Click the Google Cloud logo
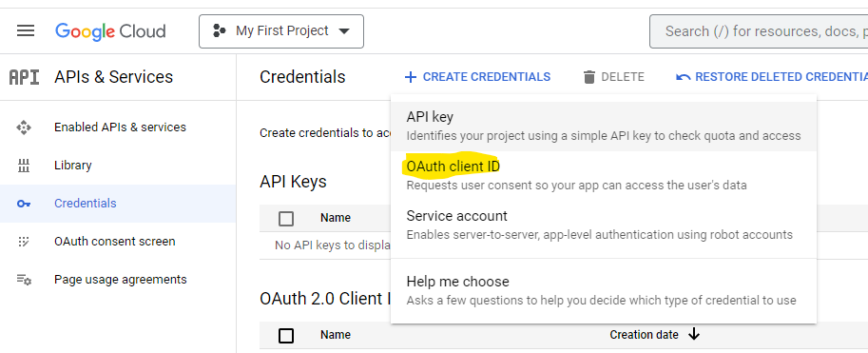This screenshot has width=868, height=353. tap(110, 31)
